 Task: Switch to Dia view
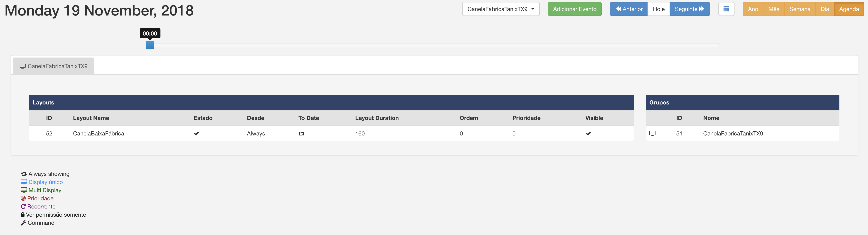(825, 9)
